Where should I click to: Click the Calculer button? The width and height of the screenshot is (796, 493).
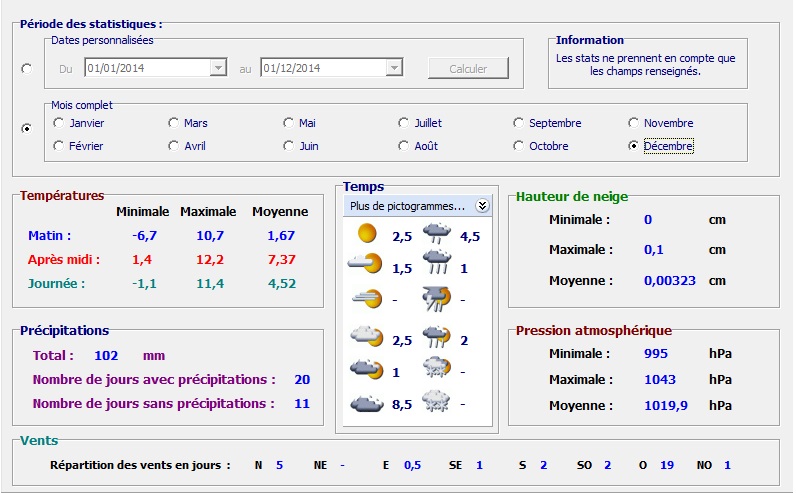pyautogui.click(x=468, y=68)
